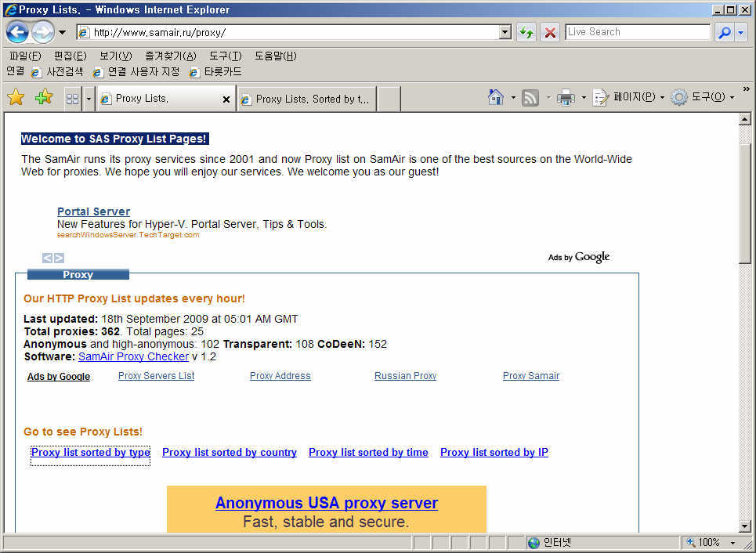Open the 즐겨찾기(A) menu

(x=171, y=56)
